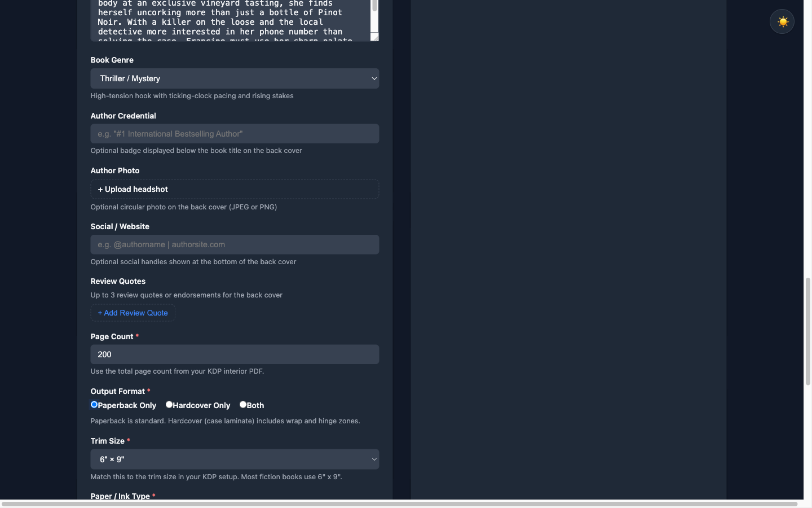The width and height of the screenshot is (812, 508).
Task: Open the Trim Size dropdown
Action: click(235, 459)
